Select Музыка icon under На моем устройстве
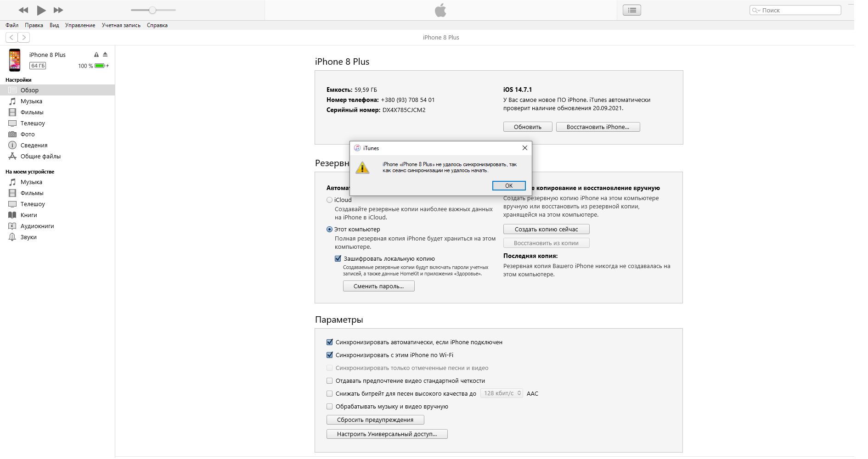The image size is (868, 459). [12, 182]
